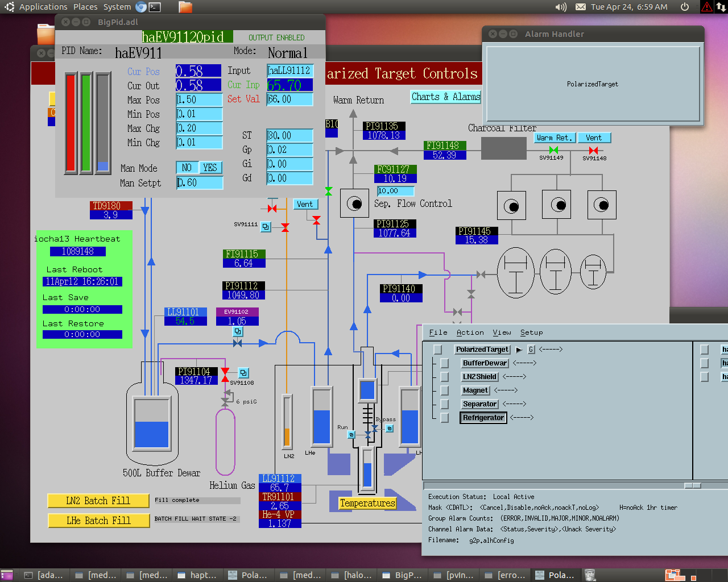Image resolution: width=728 pixels, height=582 pixels.
Task: Toggle the BufferDewar selection box
Action: tap(445, 363)
